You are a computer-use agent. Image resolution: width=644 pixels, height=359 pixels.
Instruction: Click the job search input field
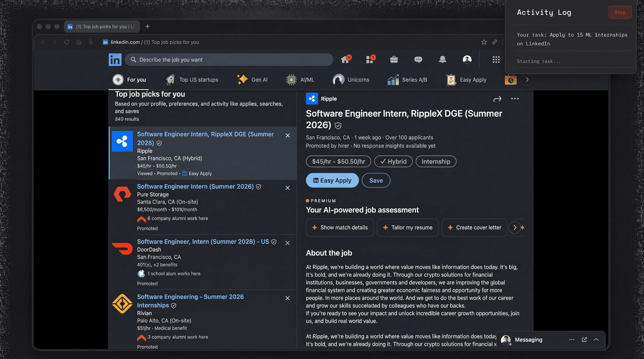point(228,60)
